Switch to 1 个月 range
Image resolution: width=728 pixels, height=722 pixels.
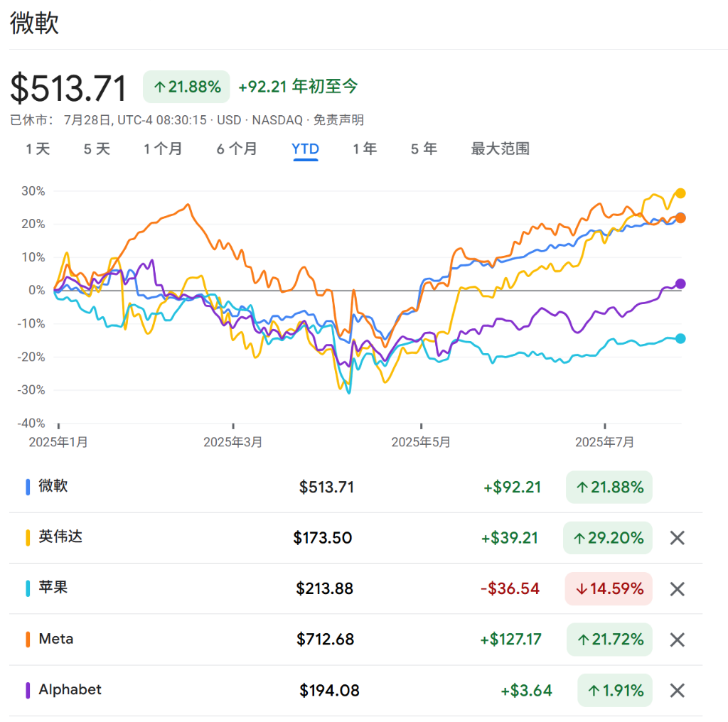point(163,149)
